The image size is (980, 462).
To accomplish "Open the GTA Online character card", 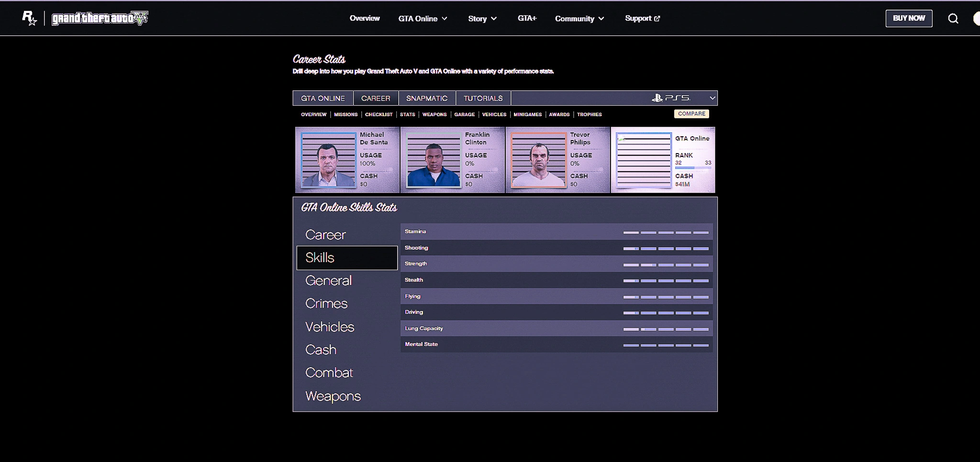I will [663, 160].
